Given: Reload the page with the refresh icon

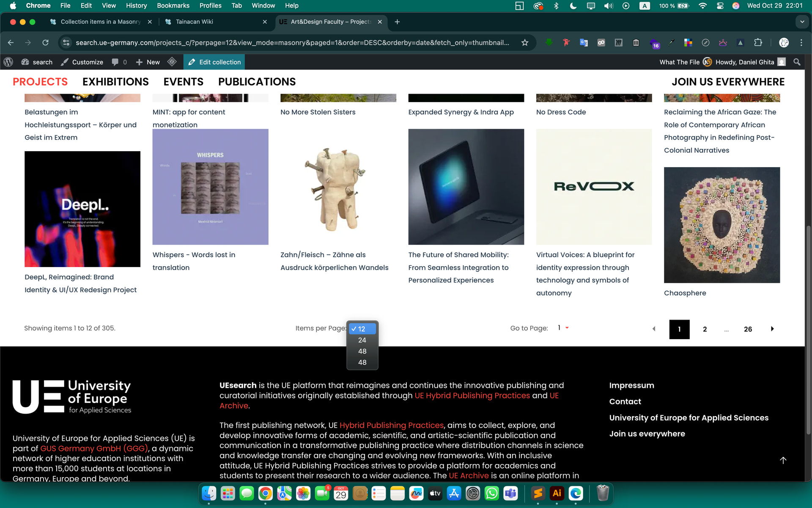Looking at the screenshot, I should 45,42.
